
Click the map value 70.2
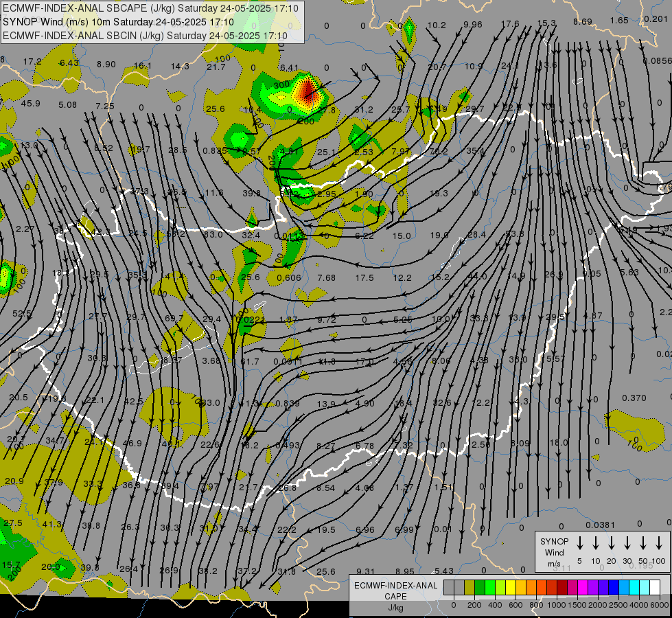(438, 151)
